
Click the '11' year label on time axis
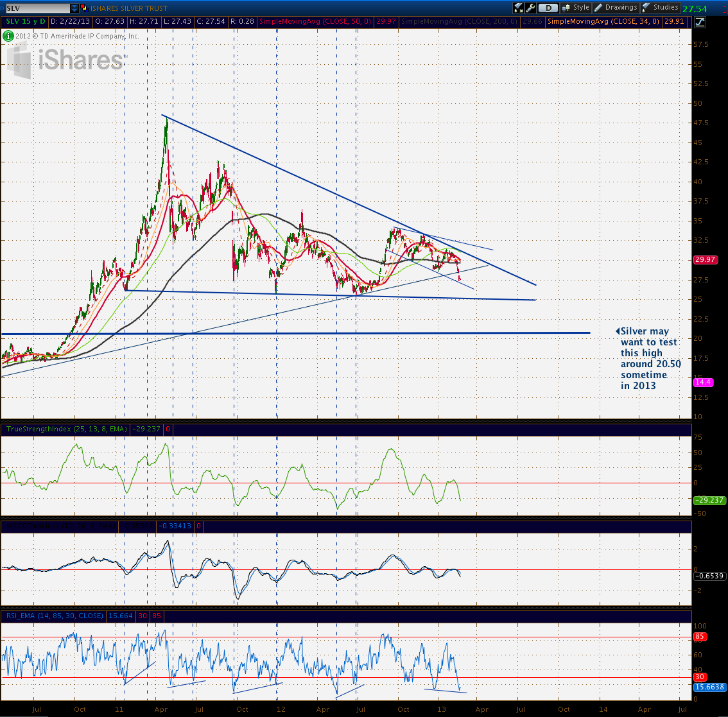tap(119, 709)
